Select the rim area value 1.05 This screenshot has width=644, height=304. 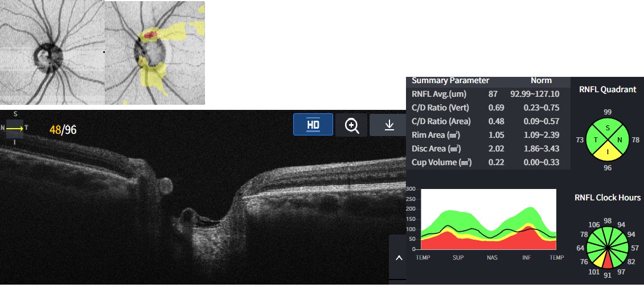tap(496, 135)
